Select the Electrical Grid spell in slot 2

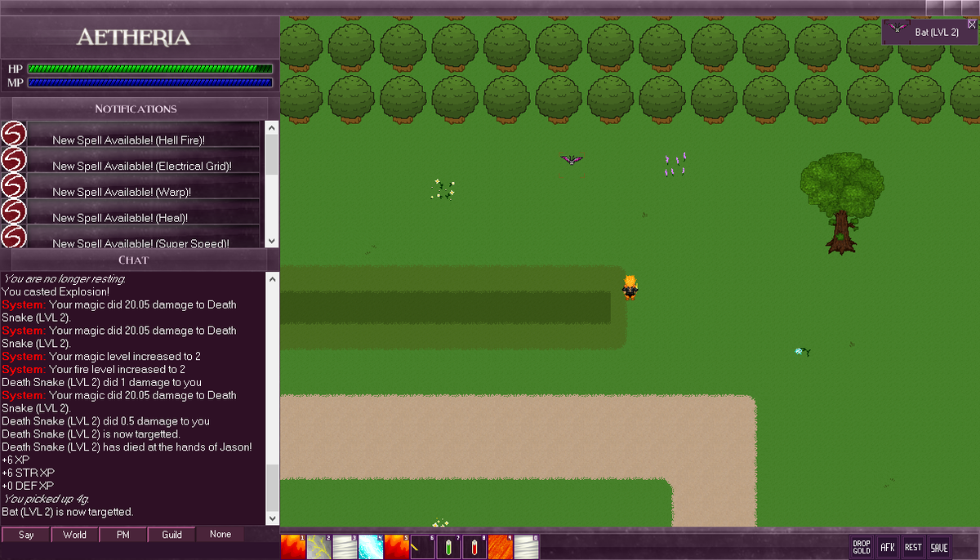318,547
